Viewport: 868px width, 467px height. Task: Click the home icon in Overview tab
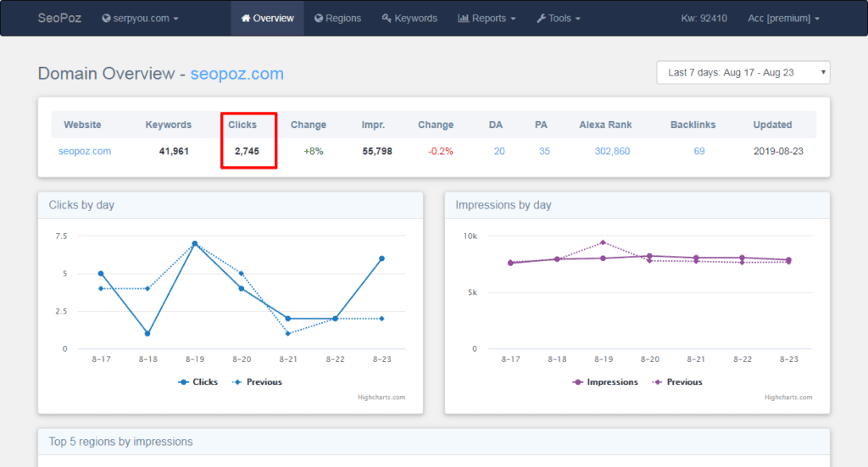246,19
